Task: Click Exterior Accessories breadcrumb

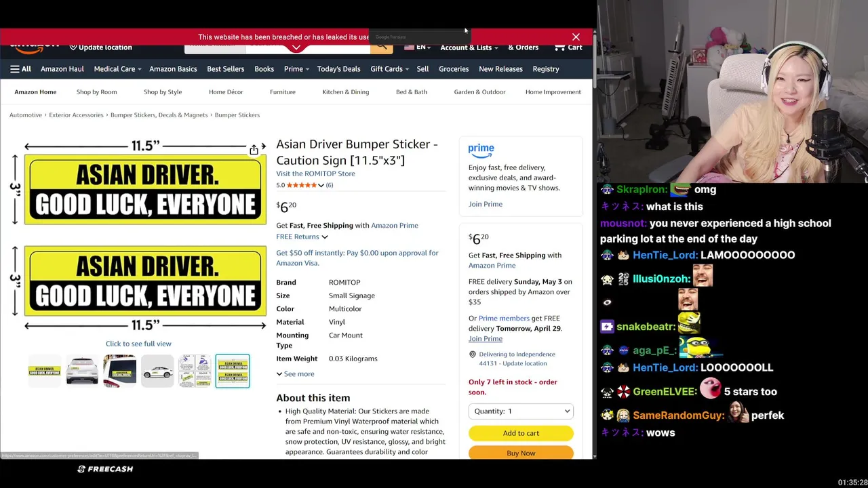Action: point(76,115)
